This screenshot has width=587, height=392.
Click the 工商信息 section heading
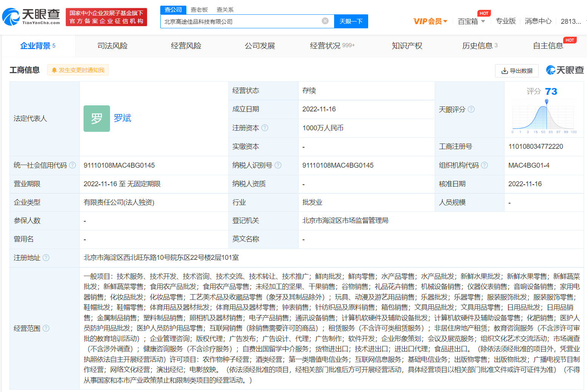25,70
